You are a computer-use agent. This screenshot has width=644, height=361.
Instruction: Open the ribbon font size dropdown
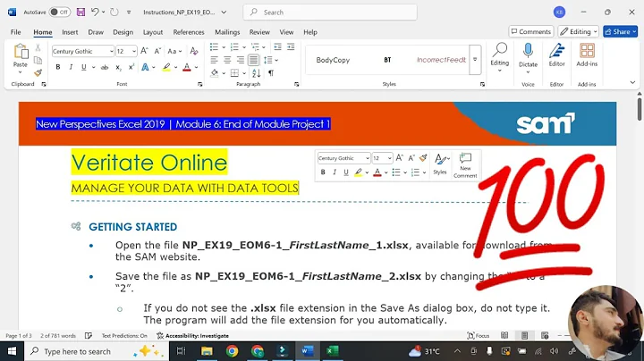pos(134,51)
